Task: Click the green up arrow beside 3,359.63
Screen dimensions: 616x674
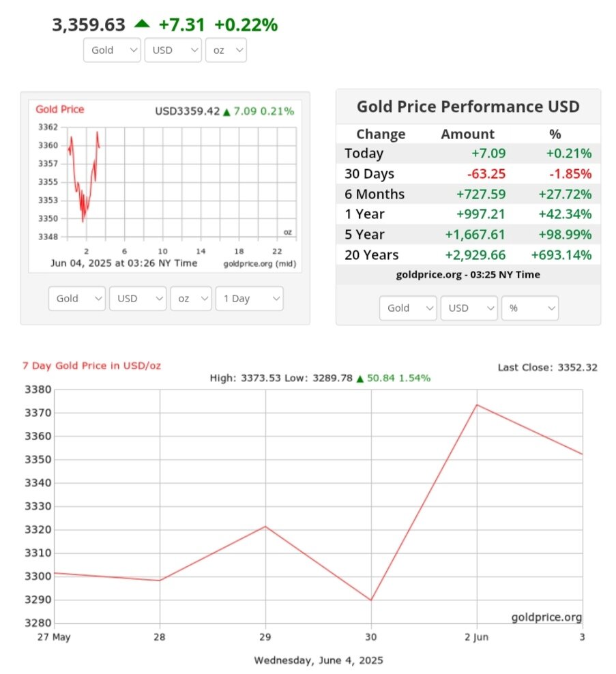Action: click(142, 24)
